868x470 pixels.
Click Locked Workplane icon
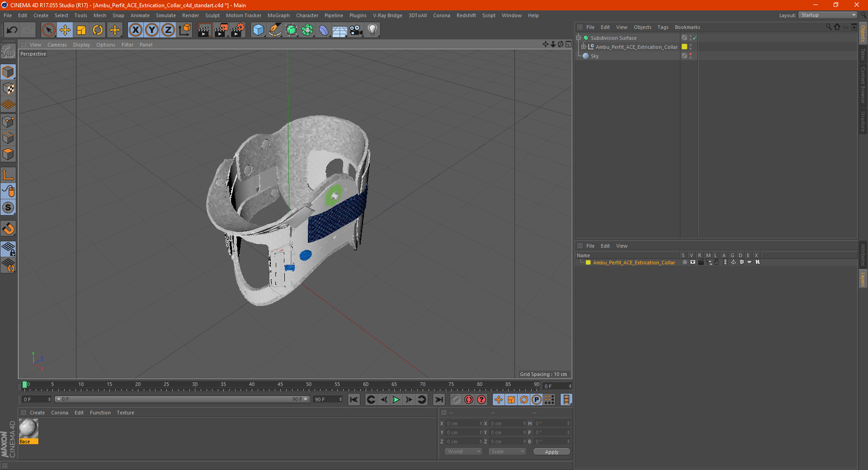click(x=9, y=249)
